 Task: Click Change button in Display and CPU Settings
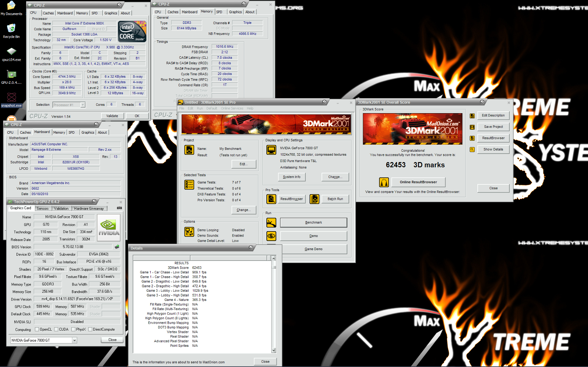(335, 177)
